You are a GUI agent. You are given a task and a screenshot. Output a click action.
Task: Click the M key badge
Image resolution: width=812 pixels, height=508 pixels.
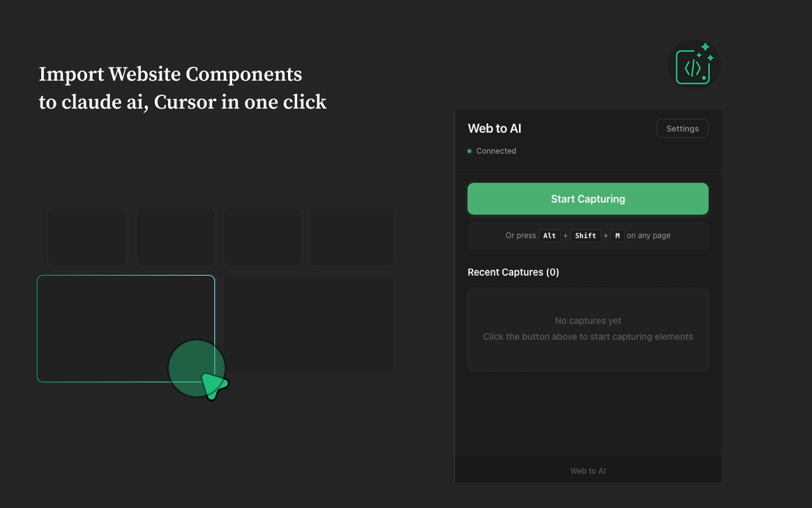coord(617,236)
